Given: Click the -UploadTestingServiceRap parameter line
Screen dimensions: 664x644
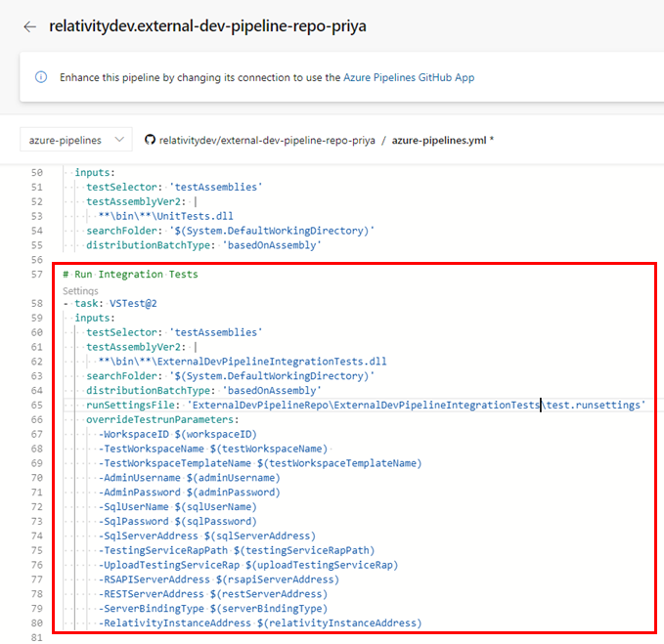Looking at the screenshot, I should coord(248,565).
